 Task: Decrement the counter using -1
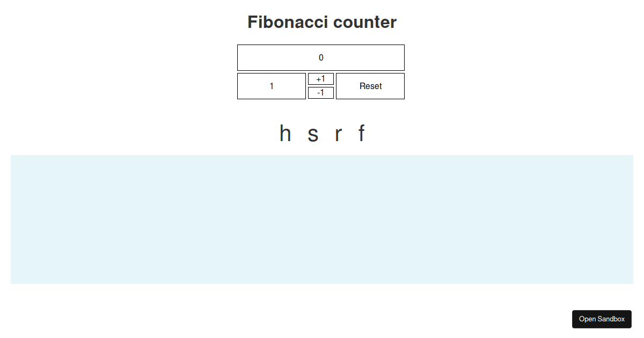click(320, 92)
